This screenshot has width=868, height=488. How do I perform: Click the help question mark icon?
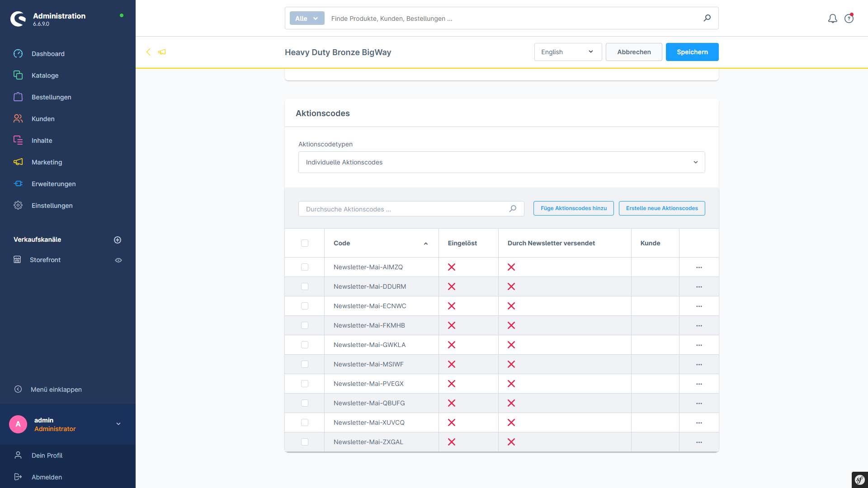pos(849,19)
